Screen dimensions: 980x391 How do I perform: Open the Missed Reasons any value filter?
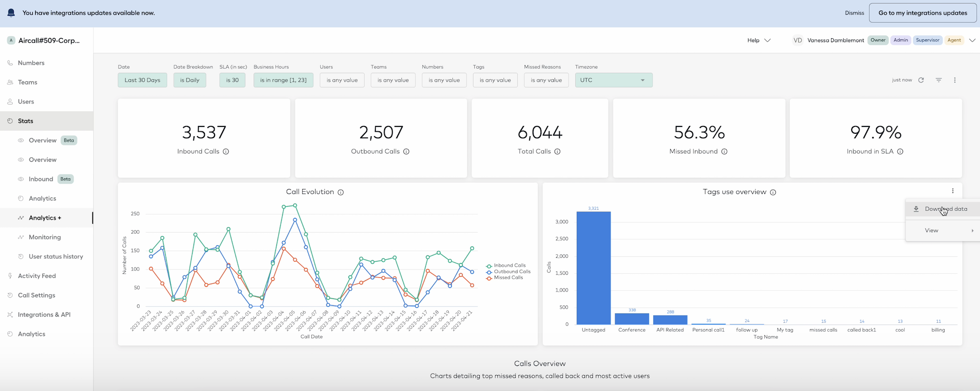546,80
